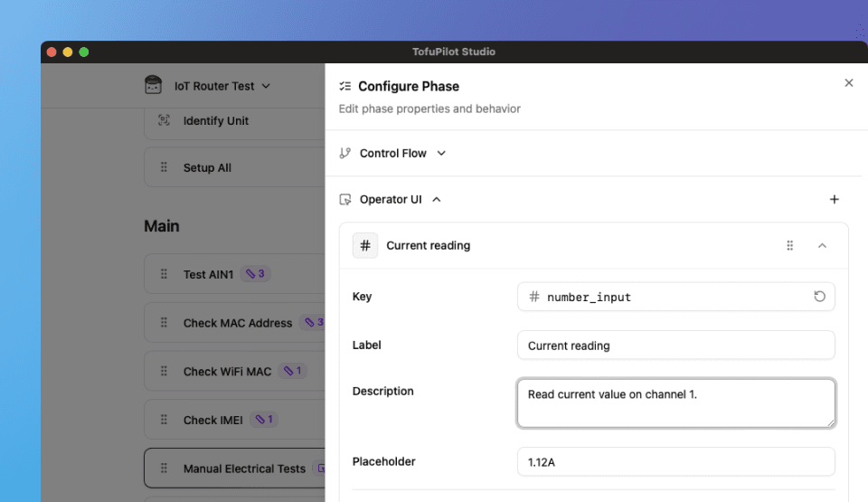Click the Label input field
This screenshot has width=868, height=502.
675,345
